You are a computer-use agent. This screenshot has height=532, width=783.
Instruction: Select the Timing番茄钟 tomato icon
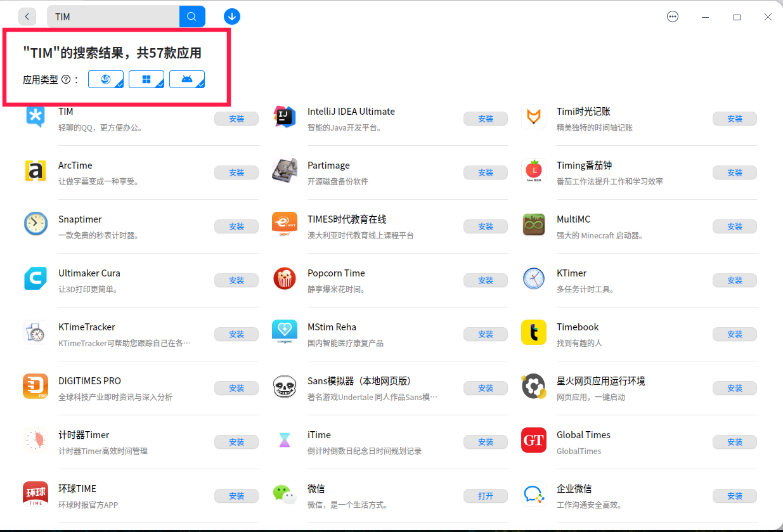[534, 171]
